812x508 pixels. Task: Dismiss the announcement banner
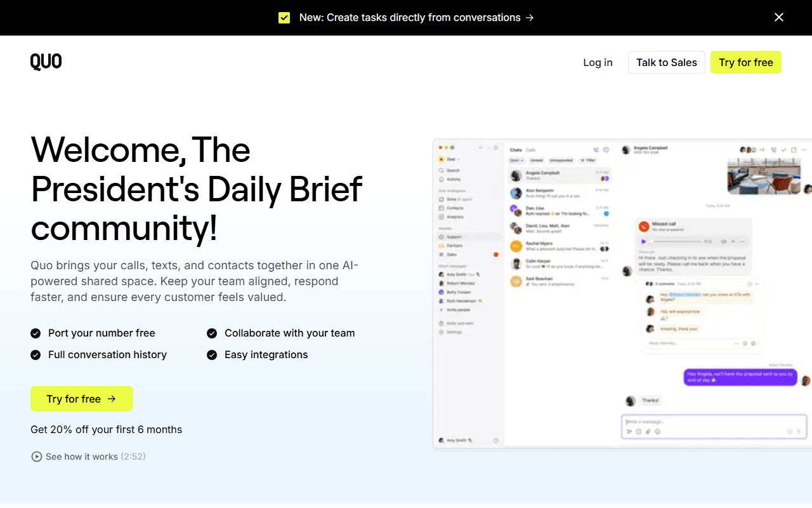779,18
